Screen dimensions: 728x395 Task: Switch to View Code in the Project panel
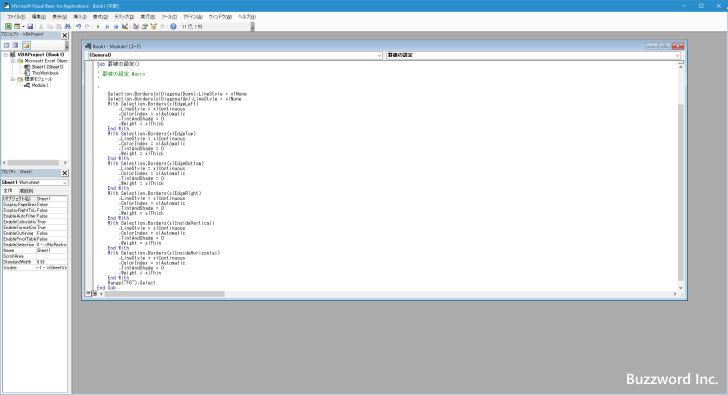6,45
